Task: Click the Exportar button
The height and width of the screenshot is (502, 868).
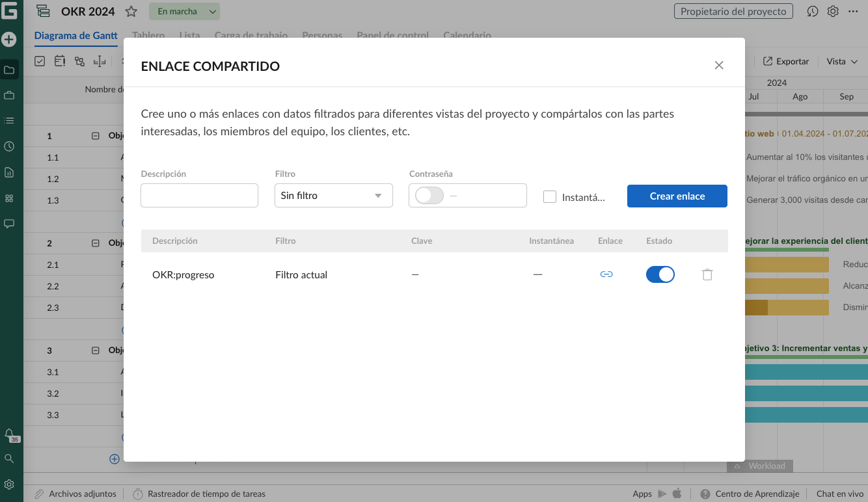Action: pyautogui.click(x=786, y=61)
